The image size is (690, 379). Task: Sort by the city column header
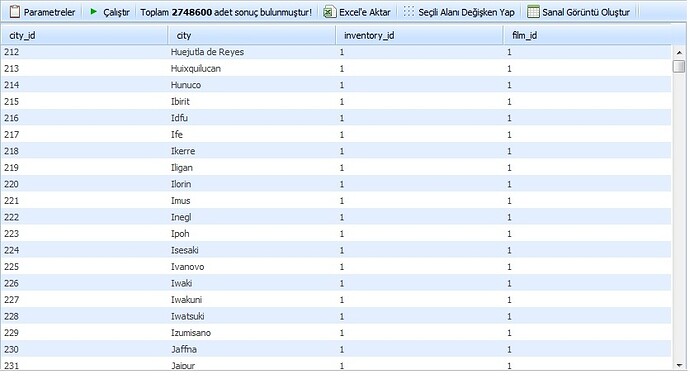[x=252, y=35]
